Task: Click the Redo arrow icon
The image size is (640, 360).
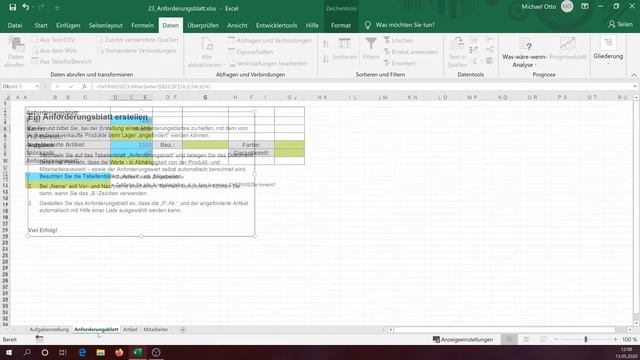Action: tap(41, 7)
